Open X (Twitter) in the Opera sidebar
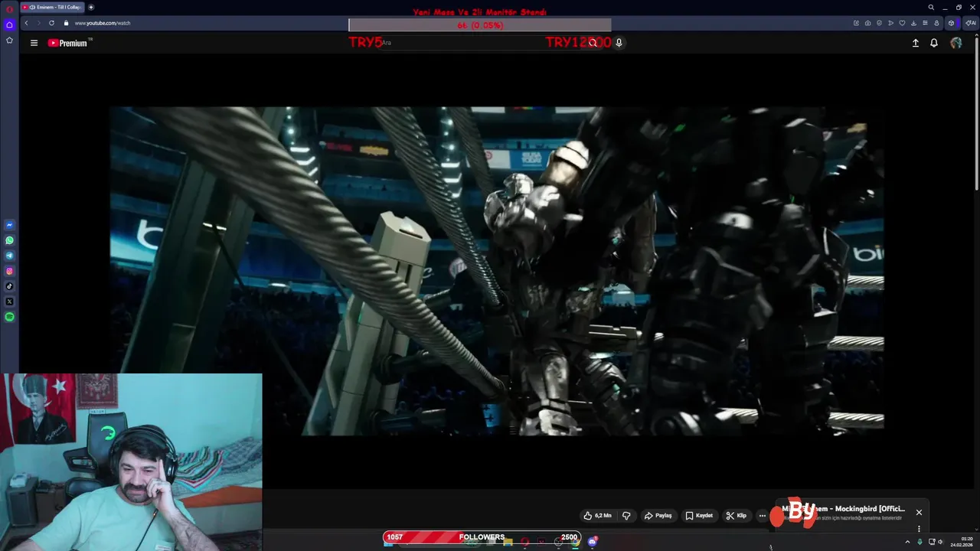Image resolution: width=980 pixels, height=551 pixels. pos(9,302)
